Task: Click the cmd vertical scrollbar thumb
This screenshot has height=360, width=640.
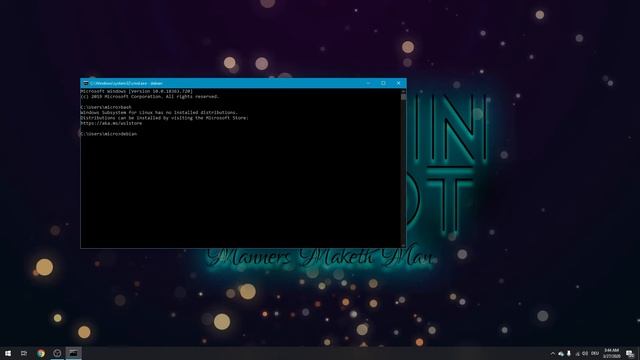Action: [x=403, y=97]
